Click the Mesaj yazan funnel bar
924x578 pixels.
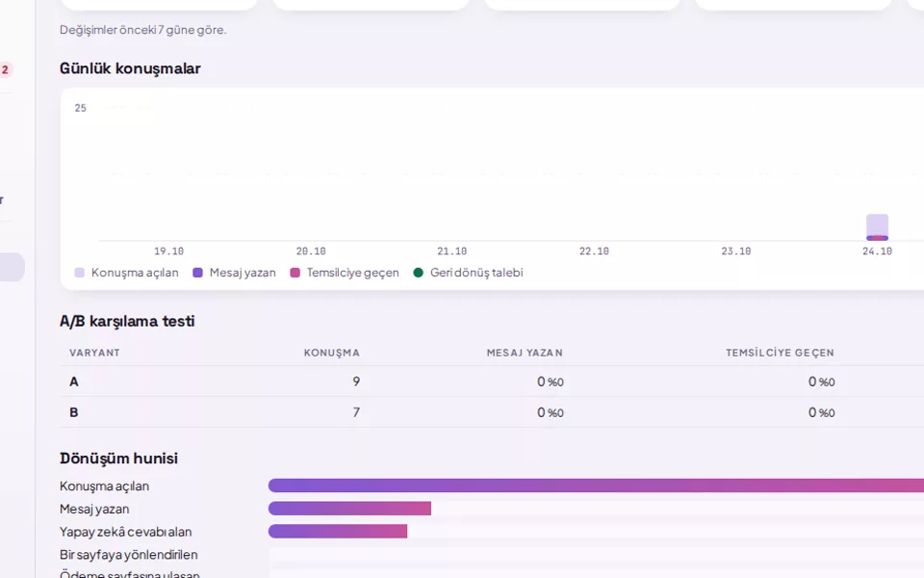(349, 509)
